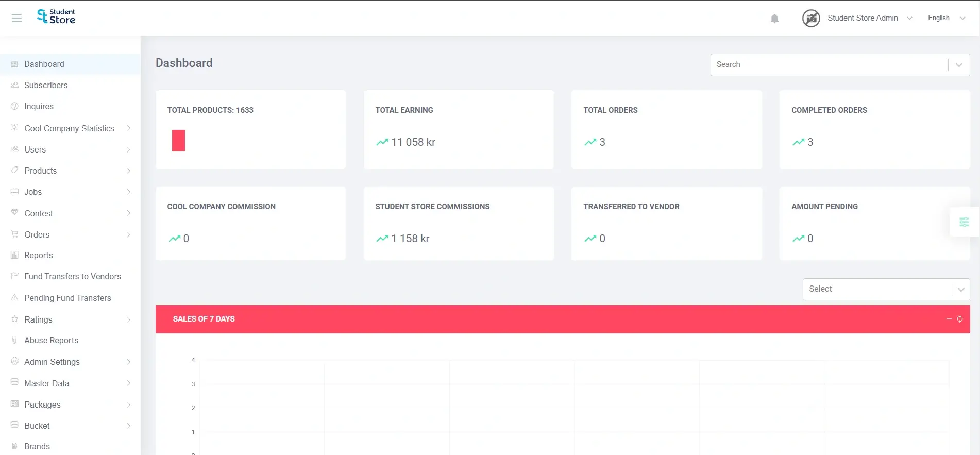Click the admin profile avatar icon
The width and height of the screenshot is (980, 455).
point(810,18)
